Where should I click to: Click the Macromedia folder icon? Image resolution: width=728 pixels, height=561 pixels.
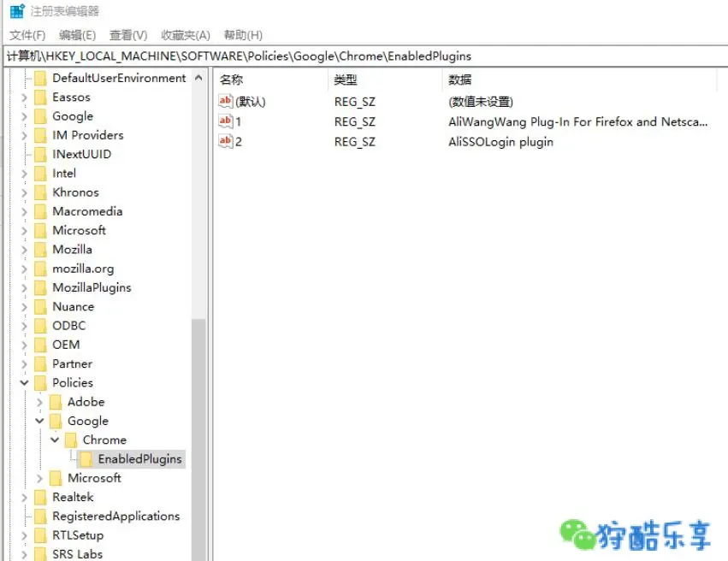coord(41,211)
